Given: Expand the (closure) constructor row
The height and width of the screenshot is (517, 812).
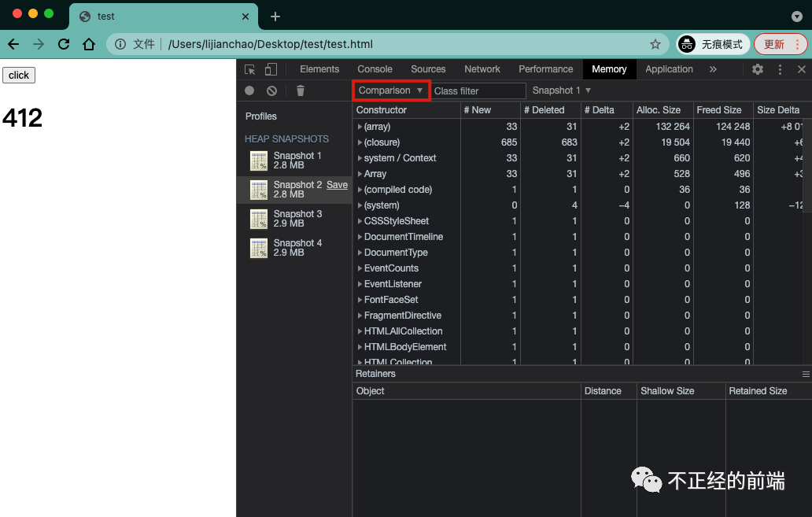Looking at the screenshot, I should pos(360,142).
